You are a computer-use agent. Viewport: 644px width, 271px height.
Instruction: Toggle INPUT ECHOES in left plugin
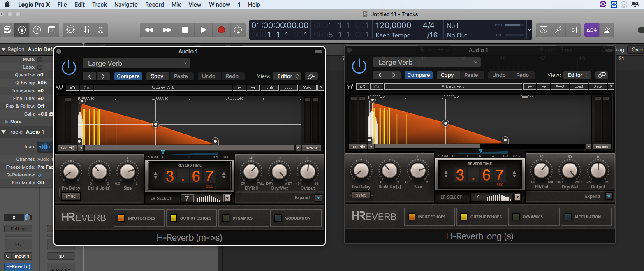click(x=139, y=218)
